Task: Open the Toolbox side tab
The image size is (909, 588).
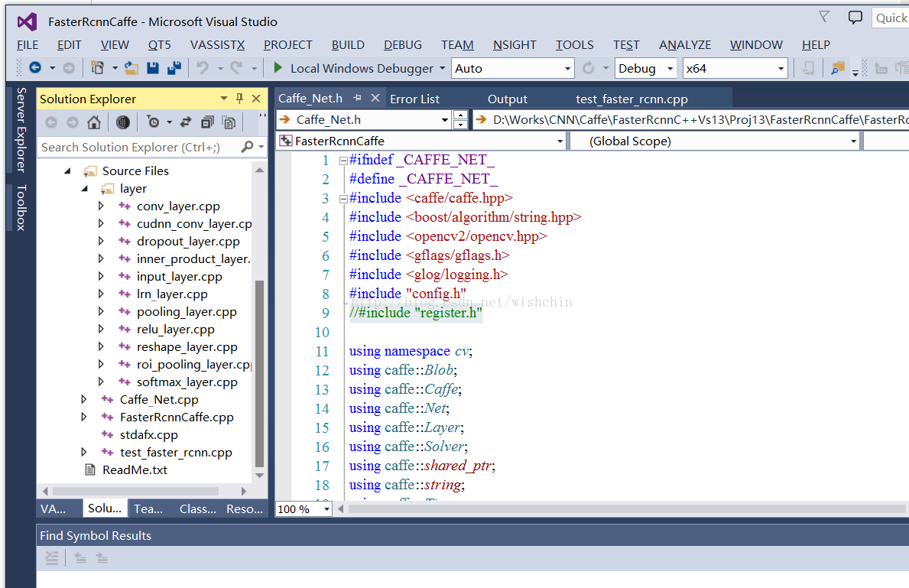Action: tap(21, 208)
